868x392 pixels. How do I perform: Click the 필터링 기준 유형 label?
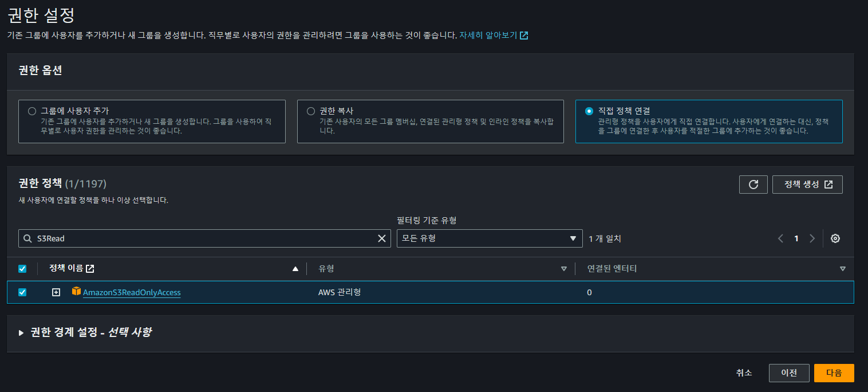tap(427, 220)
